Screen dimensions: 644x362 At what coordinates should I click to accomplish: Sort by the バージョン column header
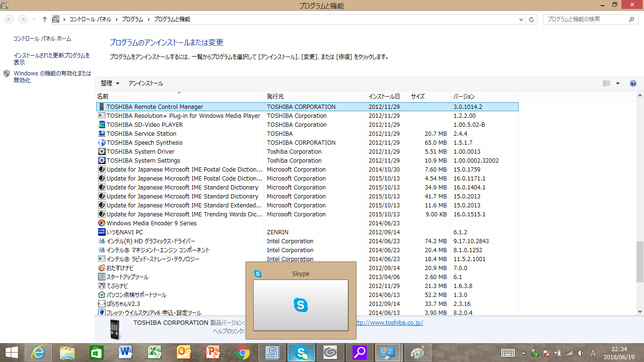click(x=484, y=97)
